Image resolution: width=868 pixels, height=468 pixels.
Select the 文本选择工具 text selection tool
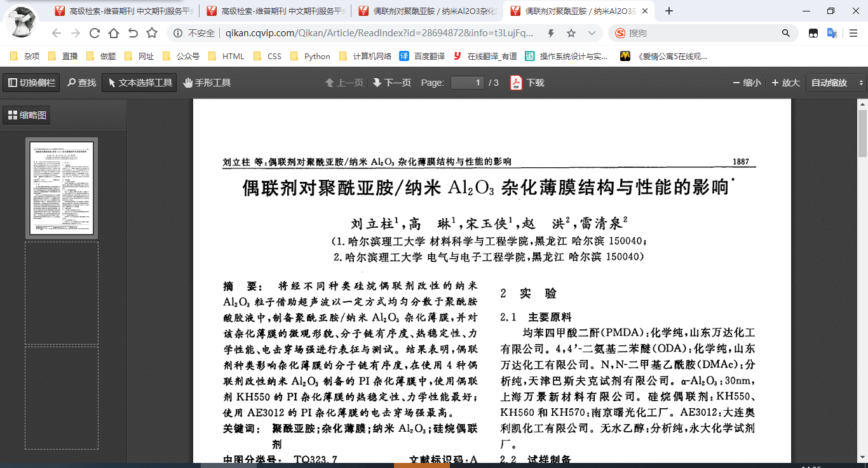tap(139, 83)
